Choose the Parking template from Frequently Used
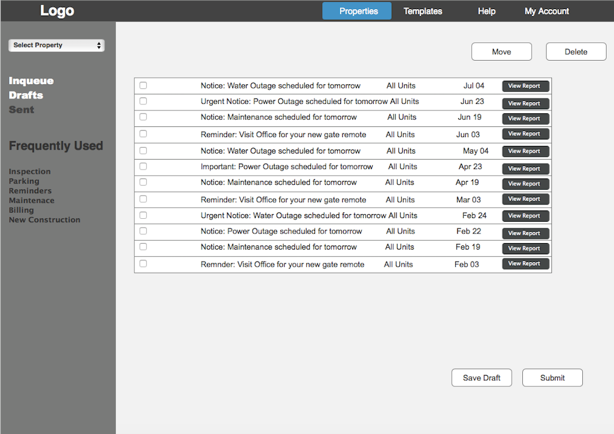Screen dimensions: 614x434 tap(24, 181)
